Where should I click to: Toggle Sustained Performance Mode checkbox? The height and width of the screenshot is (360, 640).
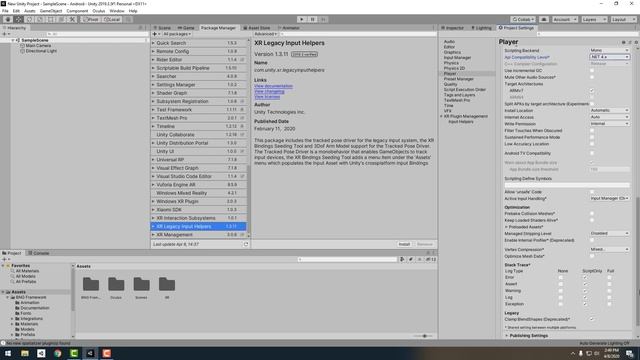tap(592, 137)
